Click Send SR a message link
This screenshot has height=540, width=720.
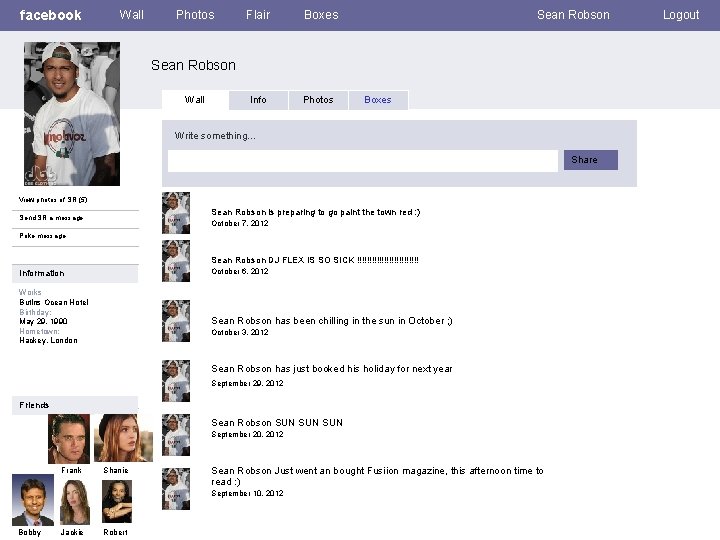(51, 218)
